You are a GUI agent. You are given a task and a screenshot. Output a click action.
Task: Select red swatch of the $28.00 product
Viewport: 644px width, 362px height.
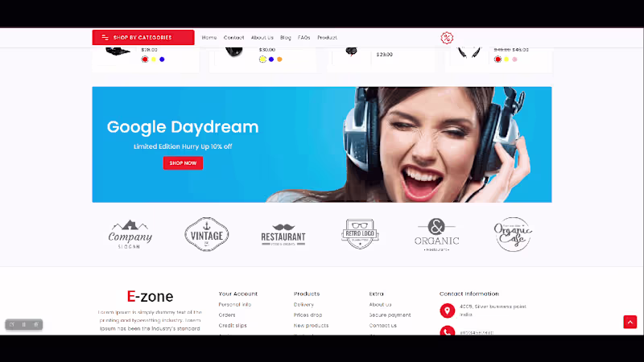click(145, 60)
